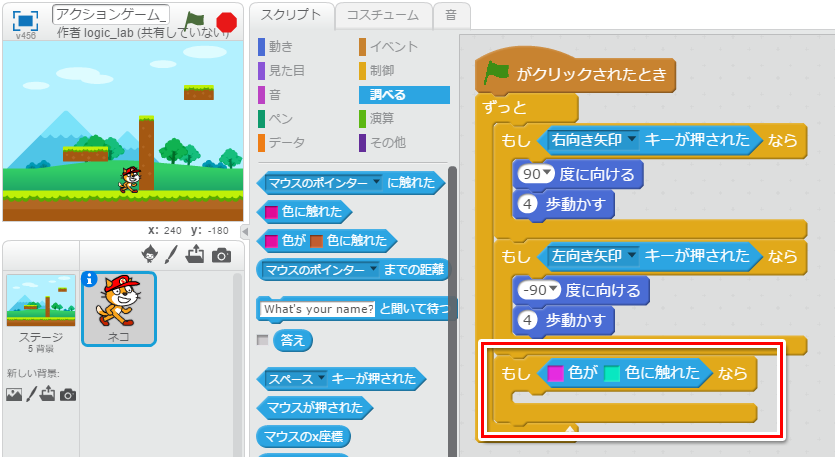This screenshot has width=835, height=457.
Task: Paint new sprite brush icon
Action: coord(171,255)
